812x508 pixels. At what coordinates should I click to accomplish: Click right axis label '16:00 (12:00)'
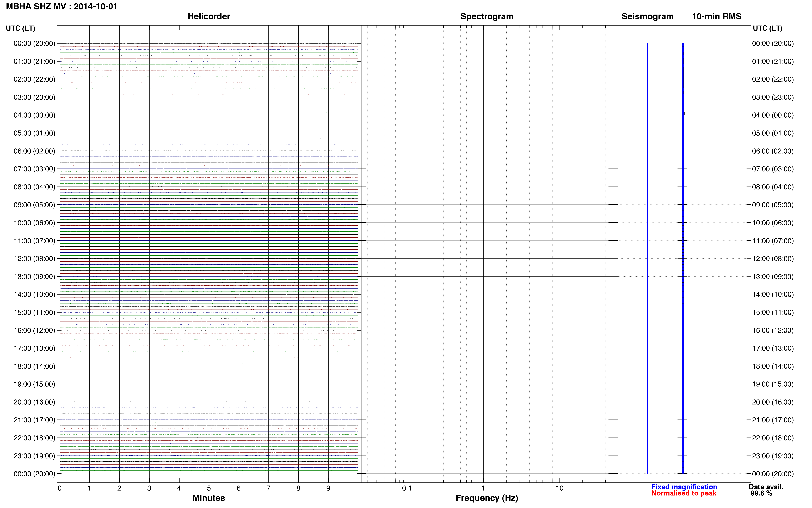point(773,330)
